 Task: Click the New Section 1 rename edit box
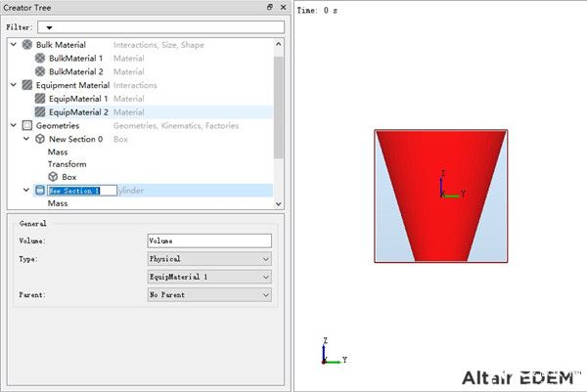pyautogui.click(x=82, y=191)
